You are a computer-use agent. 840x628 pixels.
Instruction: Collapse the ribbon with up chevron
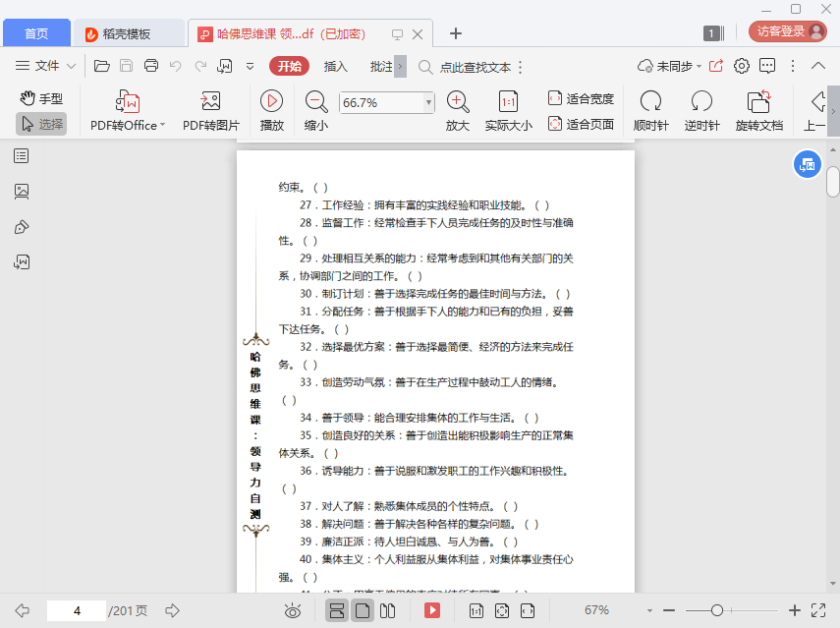[x=818, y=66]
